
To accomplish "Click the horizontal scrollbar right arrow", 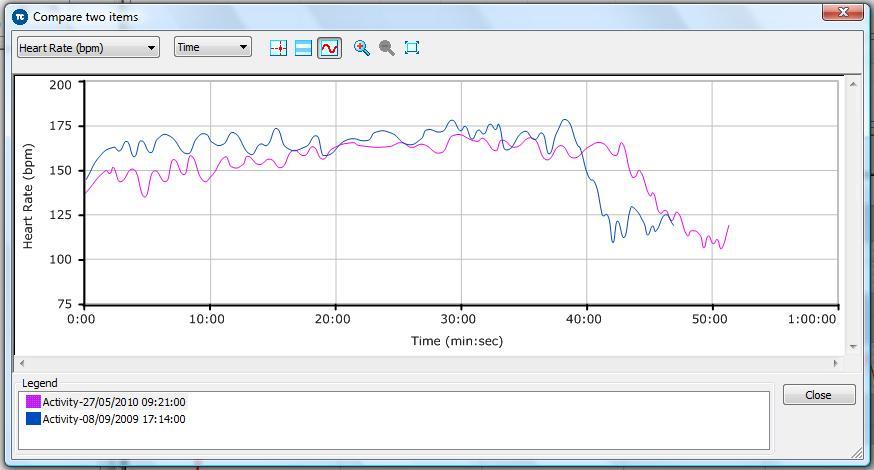I will pyautogui.click(x=836, y=363).
